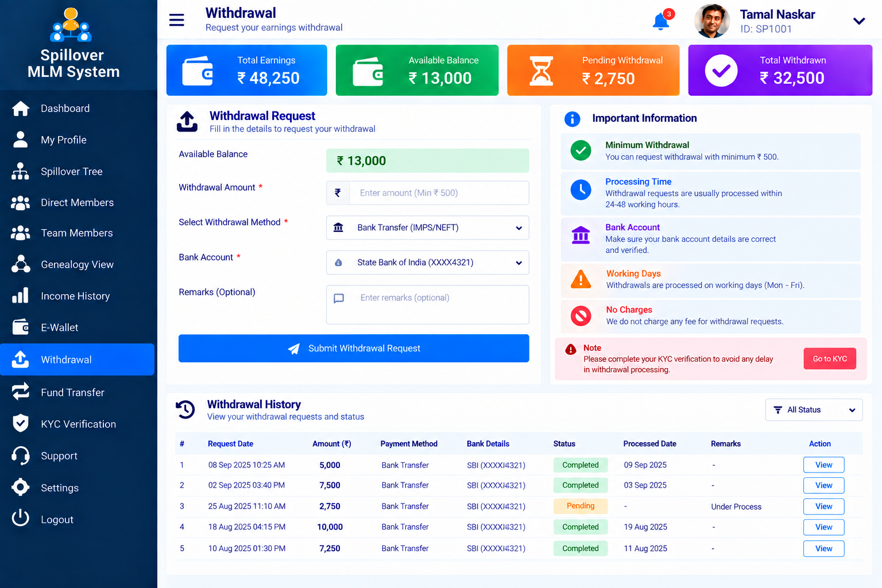882x588 pixels.
Task: Click View for the Pending 2,750 request
Action: click(x=823, y=506)
